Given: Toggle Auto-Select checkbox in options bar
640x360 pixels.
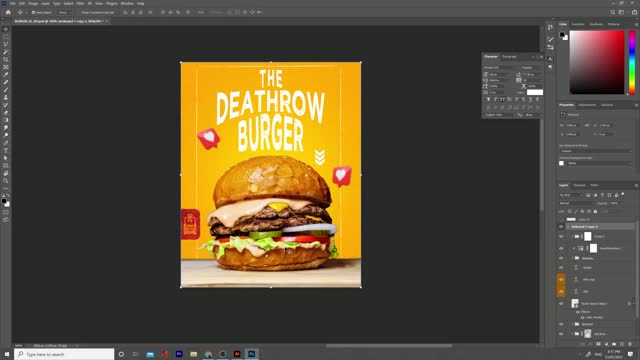Looking at the screenshot, I should pyautogui.click(x=33, y=13).
